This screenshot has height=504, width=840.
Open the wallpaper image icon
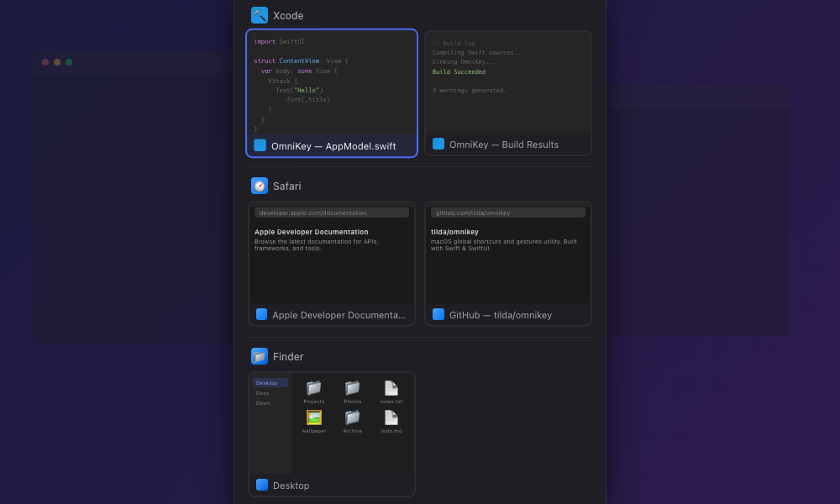coord(313,418)
